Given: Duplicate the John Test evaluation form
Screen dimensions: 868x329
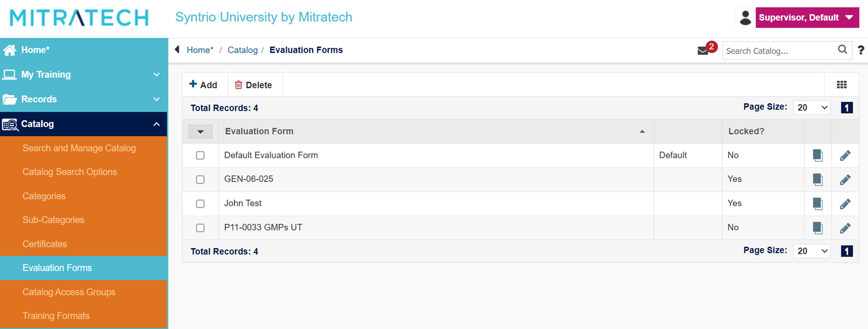Looking at the screenshot, I should pos(817,204).
